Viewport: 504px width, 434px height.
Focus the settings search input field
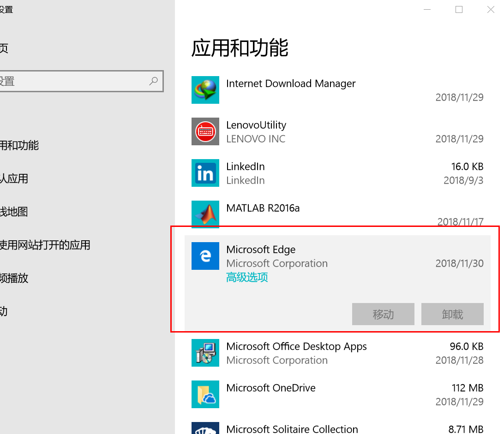(81, 81)
